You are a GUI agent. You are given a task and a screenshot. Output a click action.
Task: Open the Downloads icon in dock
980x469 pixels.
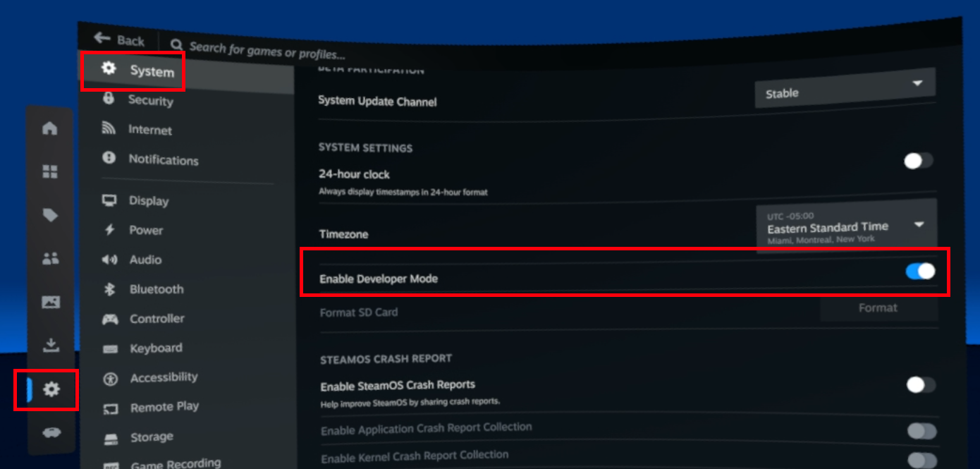point(50,345)
